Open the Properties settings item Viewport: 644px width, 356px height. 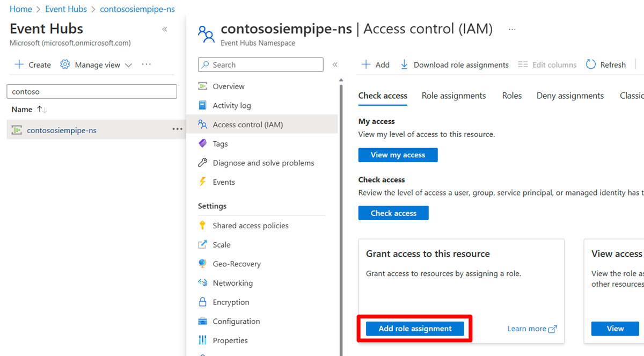[x=230, y=340]
